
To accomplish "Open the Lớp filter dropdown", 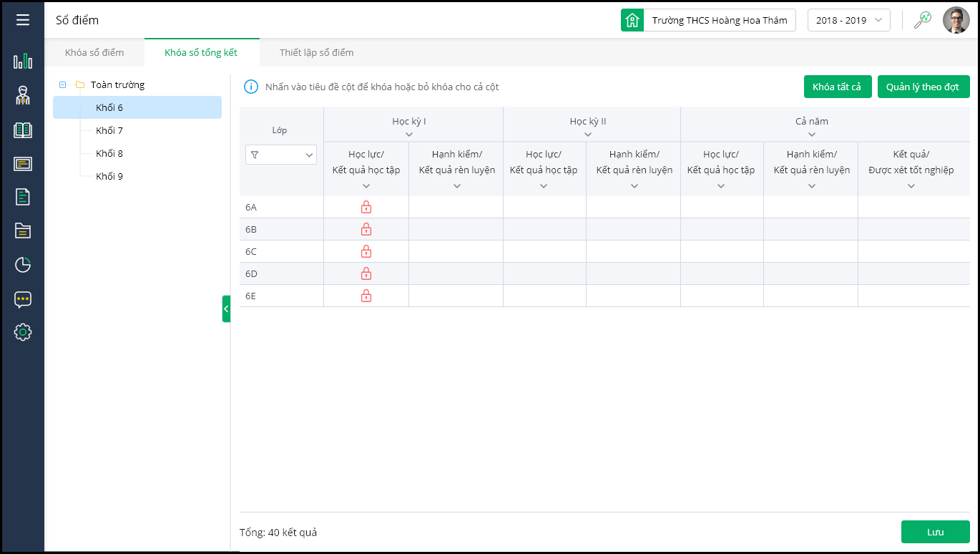I will point(280,155).
